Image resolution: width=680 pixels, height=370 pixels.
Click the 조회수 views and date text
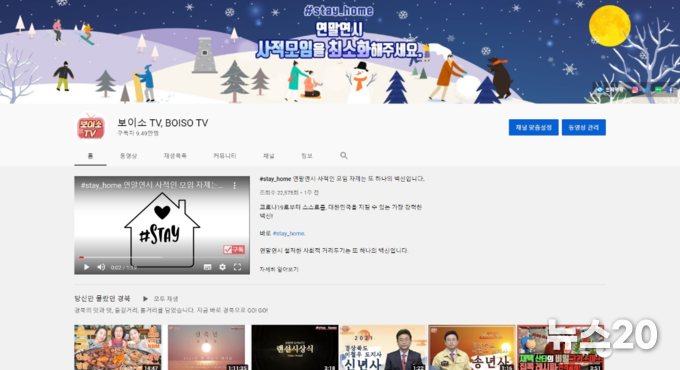pyautogui.click(x=289, y=192)
